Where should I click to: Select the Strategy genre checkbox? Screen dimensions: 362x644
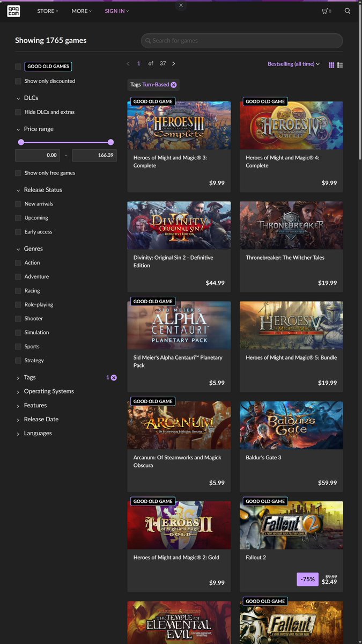click(x=18, y=360)
